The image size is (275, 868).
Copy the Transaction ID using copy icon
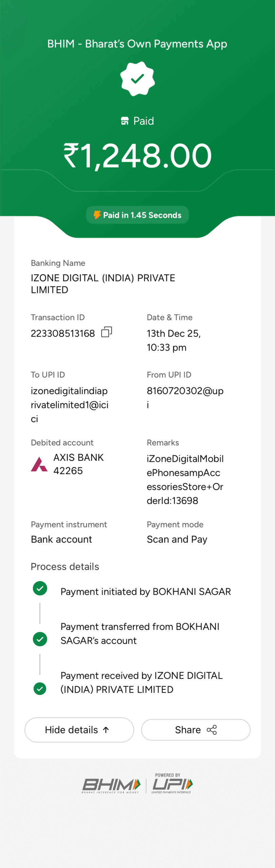[x=106, y=332]
